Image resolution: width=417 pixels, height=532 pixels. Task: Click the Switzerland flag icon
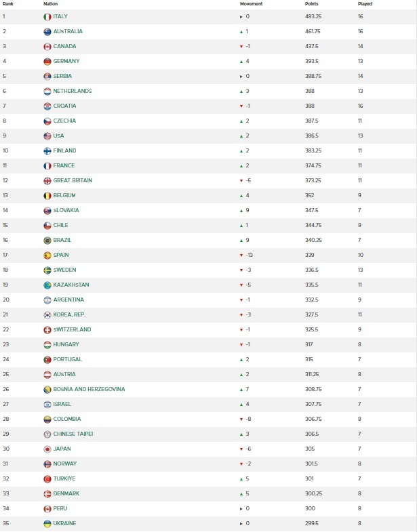pyautogui.click(x=47, y=329)
